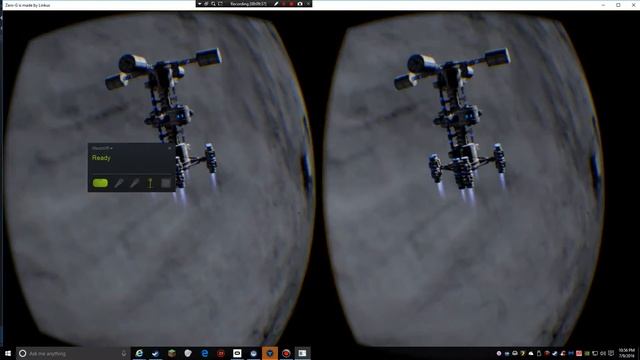The image size is (640, 360).
Task: Click the OneDrive cloud tray icon
Action: [531, 353]
